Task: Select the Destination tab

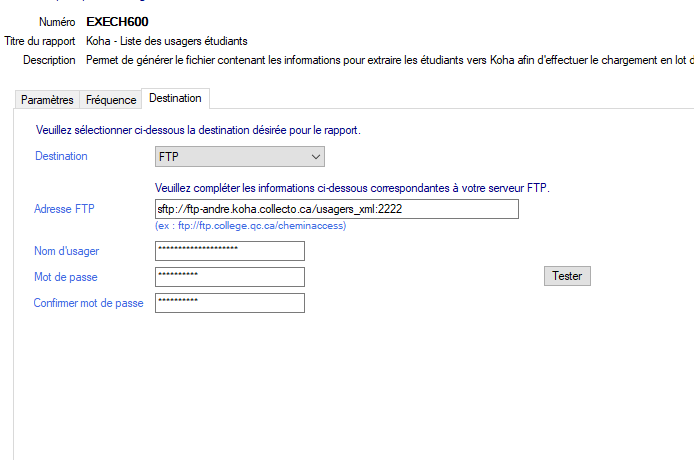Action: 175,98
